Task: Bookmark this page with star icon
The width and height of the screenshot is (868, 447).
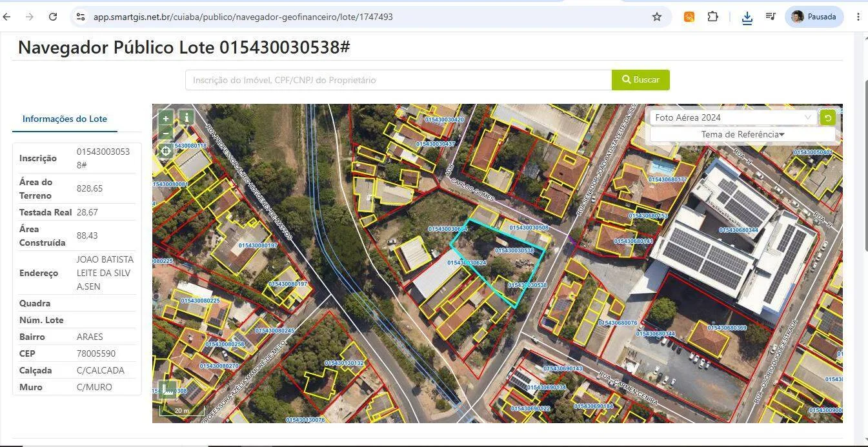Action: click(657, 17)
